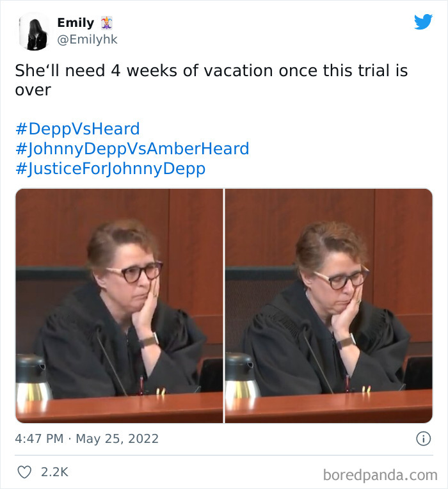Click the display name Emily
Image resolution: width=448 pixels, height=489 pixels.
[76, 23]
